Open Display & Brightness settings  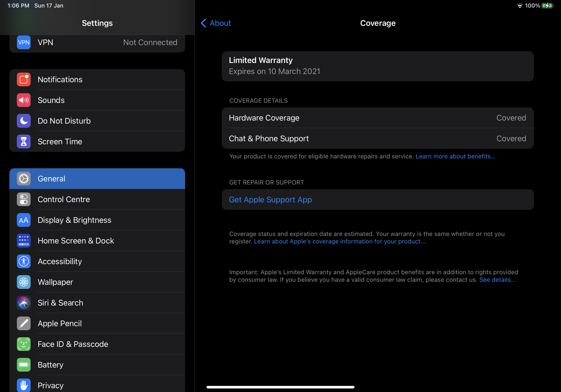pos(97,220)
